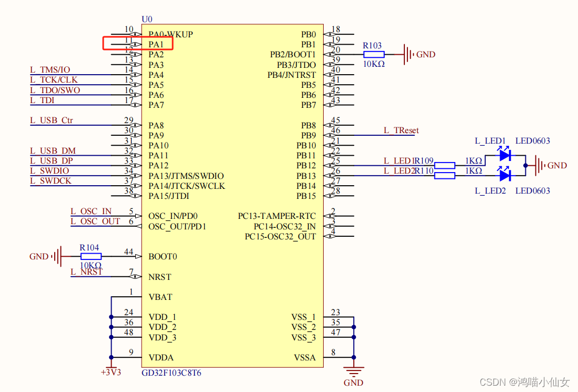Click the L_SWDCK net label
Viewport: 578px width, 392px height.
pos(51,181)
